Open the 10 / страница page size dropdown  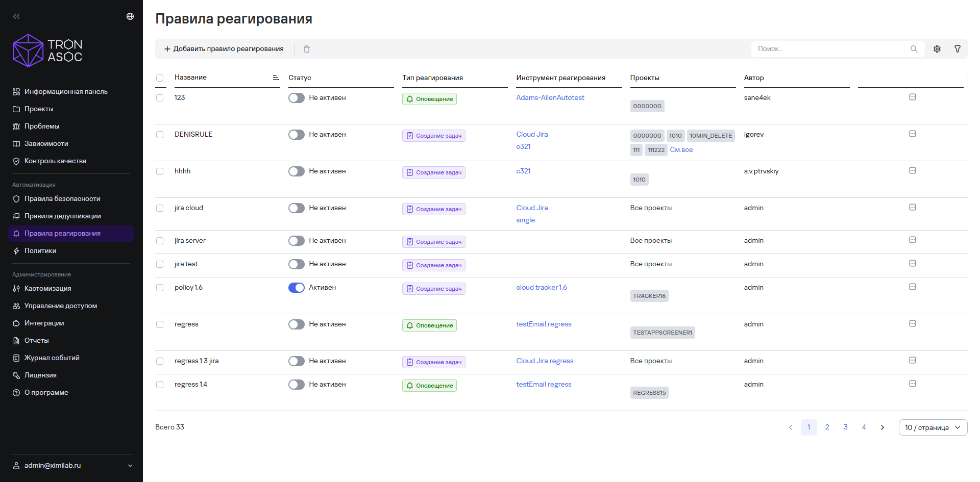(933, 427)
